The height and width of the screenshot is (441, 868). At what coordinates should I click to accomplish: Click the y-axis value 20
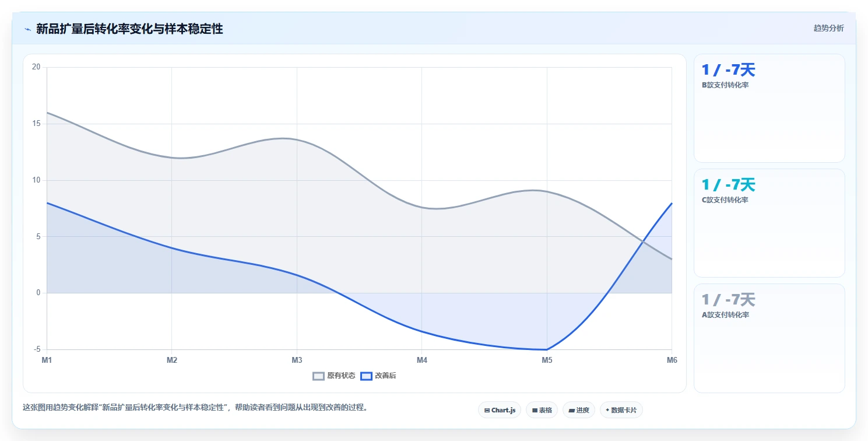[x=36, y=67]
